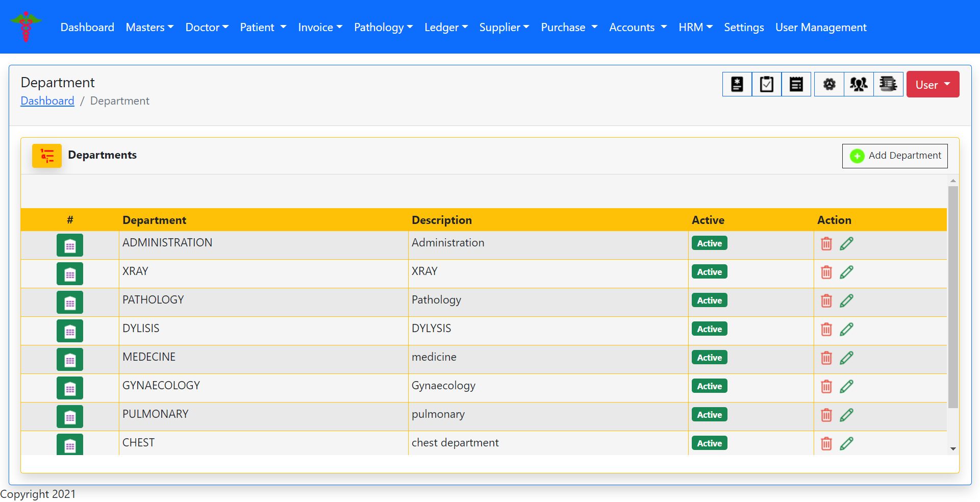Click the building icon for GYNAECOLOGY row
The image size is (980, 502).
70,388
